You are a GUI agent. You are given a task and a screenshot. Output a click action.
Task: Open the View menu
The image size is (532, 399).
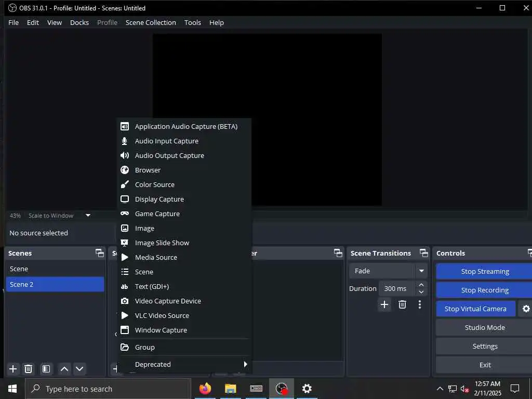click(54, 22)
